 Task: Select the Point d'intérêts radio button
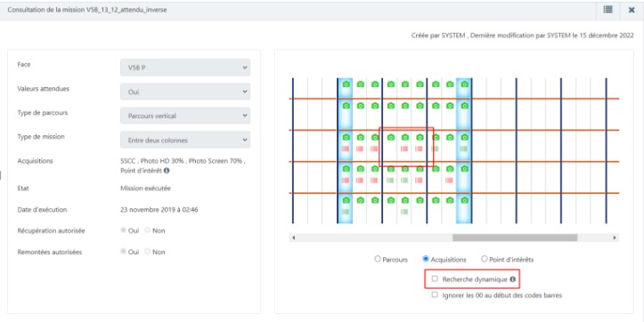485,259
